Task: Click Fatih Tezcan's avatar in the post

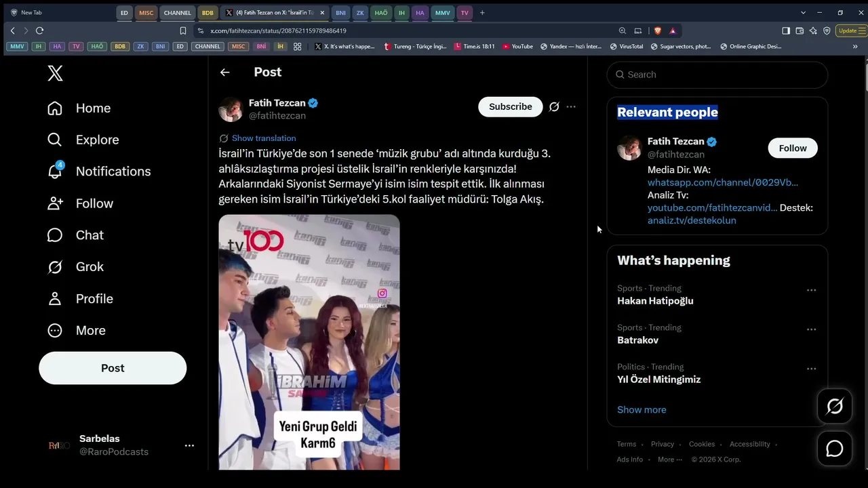Action: tap(231, 109)
